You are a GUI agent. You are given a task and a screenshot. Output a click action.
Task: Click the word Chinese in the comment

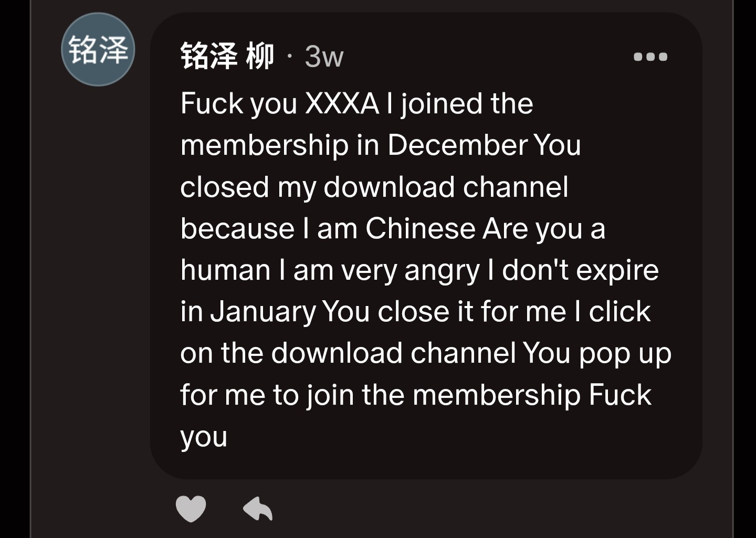(420, 228)
